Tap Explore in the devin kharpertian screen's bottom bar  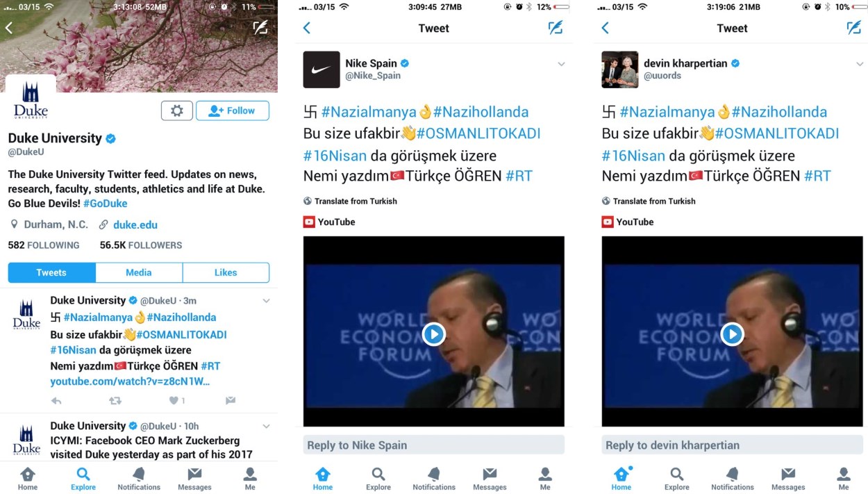point(677,479)
